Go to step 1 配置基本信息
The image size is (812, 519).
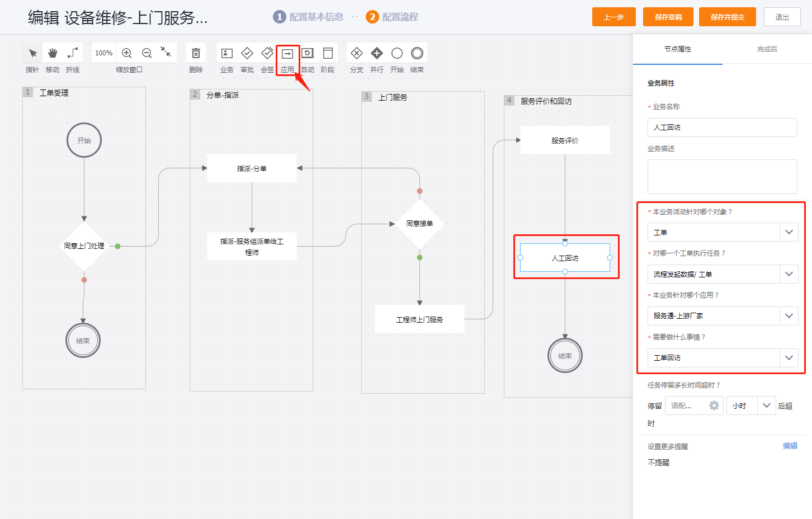pyautogui.click(x=308, y=17)
